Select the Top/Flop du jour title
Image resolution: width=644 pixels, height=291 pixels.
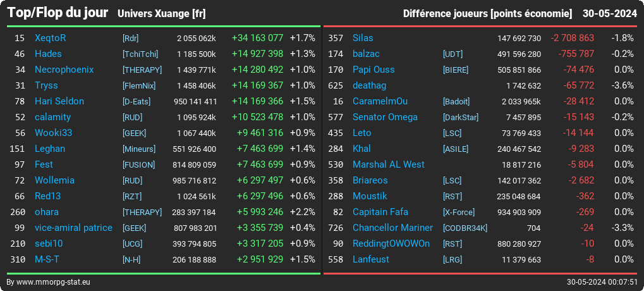(58, 13)
